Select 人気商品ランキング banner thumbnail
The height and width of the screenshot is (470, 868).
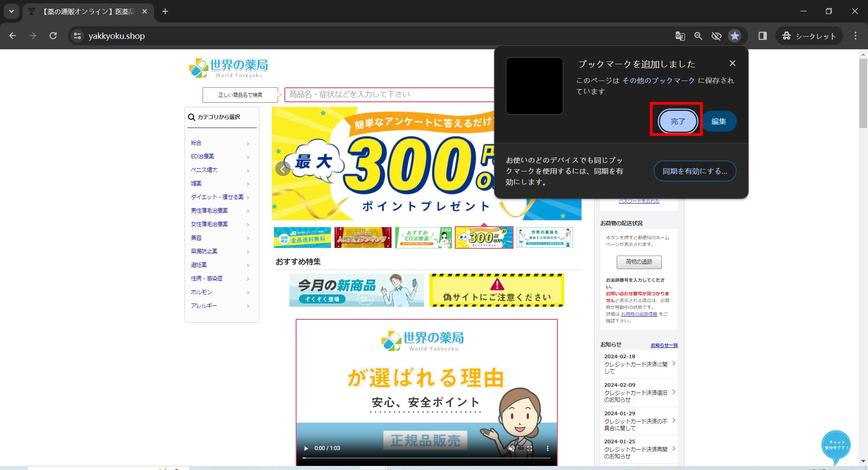point(363,237)
